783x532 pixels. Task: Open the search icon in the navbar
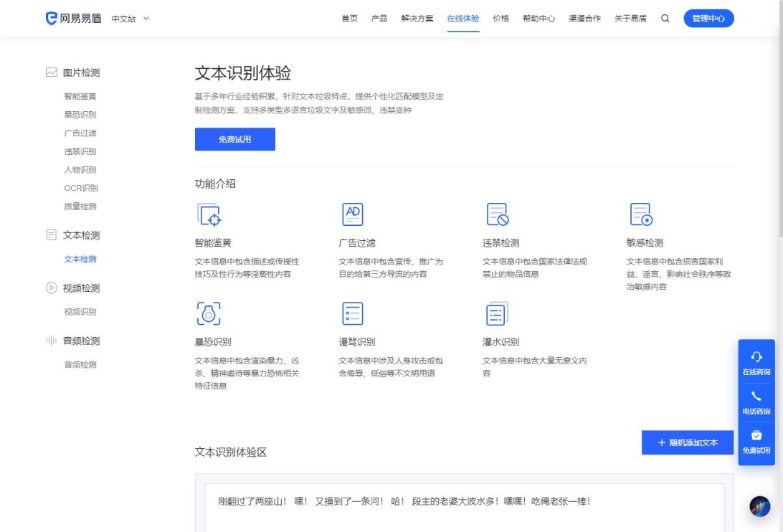[665, 19]
